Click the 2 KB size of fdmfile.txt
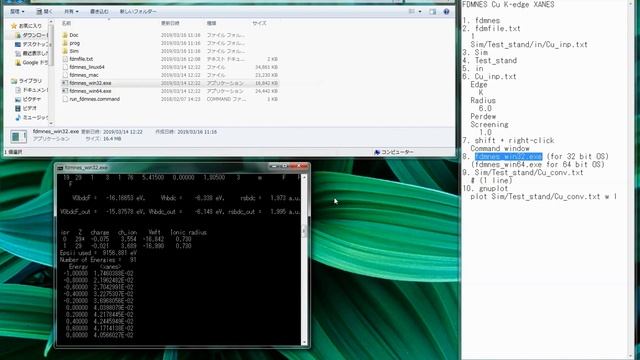This screenshot has height=360, width=640. pos(273,59)
